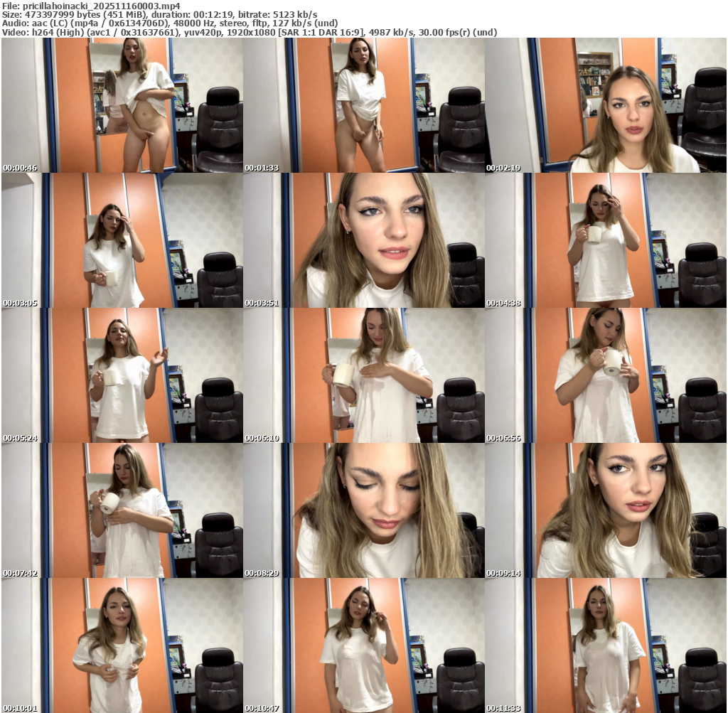The width and height of the screenshot is (728, 713).
Task: Select the thumbnail marked 00:10:47
Action: [x=364, y=645]
